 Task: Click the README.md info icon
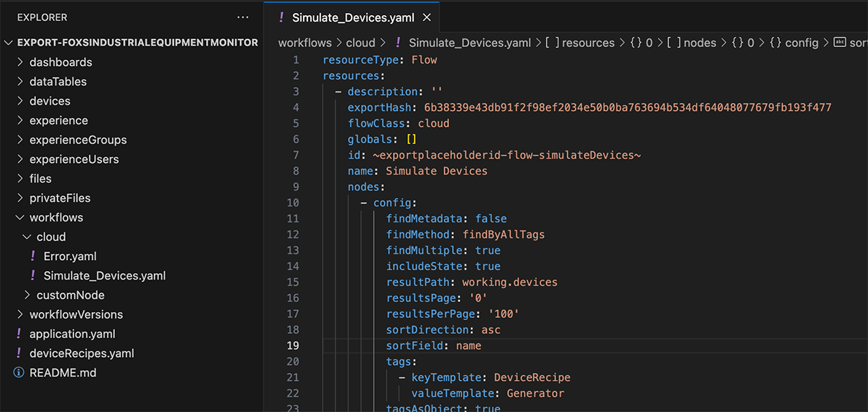(19, 373)
